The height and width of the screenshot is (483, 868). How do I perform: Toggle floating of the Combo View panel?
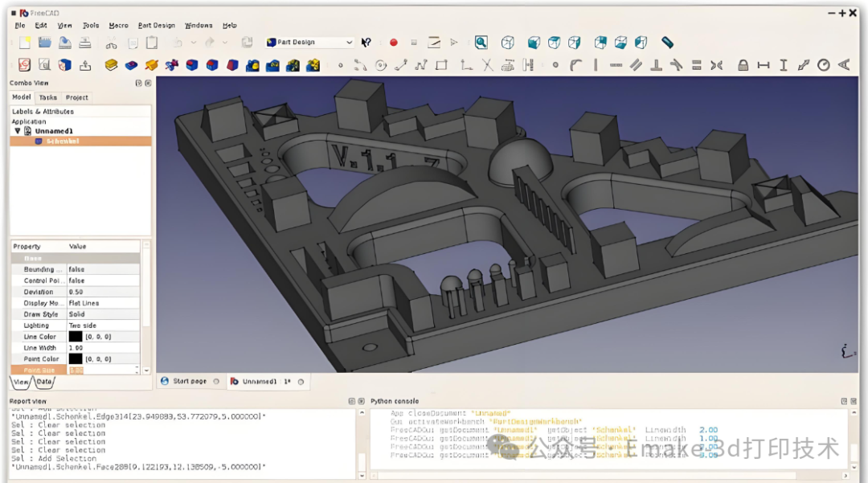pyautogui.click(x=138, y=83)
